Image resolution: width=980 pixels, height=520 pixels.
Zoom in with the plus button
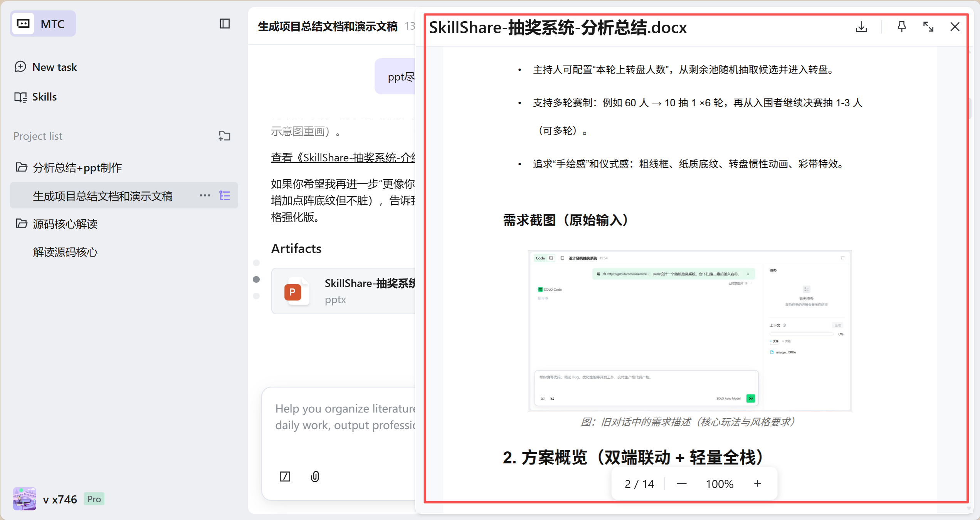(x=757, y=484)
